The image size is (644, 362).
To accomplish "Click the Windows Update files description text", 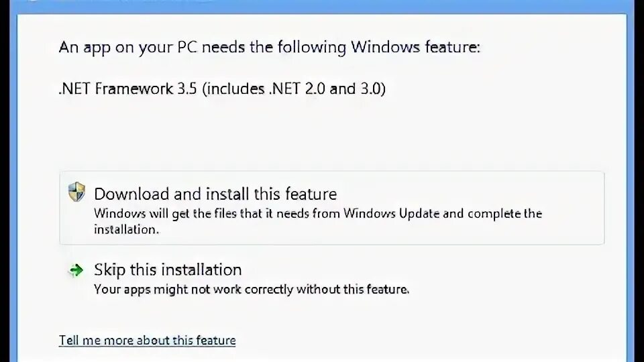I will tap(317, 221).
